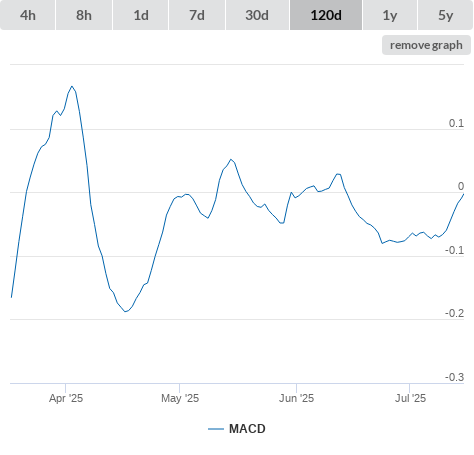Select the 8h time range tab
474x455 pixels.
click(84, 15)
